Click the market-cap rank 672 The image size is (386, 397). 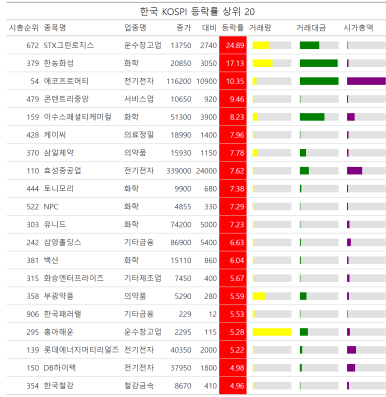[x=33, y=45]
